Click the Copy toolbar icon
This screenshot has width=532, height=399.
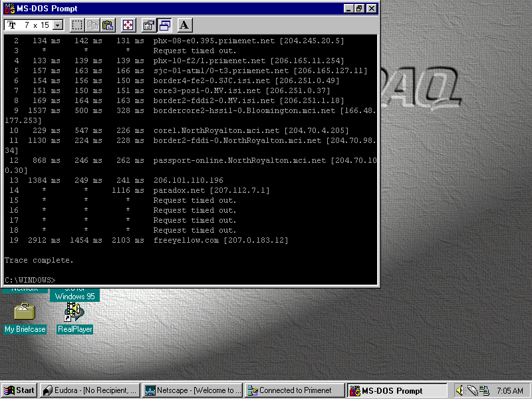click(x=92, y=25)
